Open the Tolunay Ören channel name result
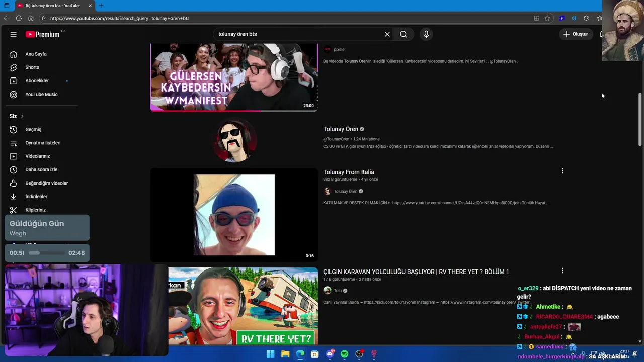 click(x=341, y=129)
